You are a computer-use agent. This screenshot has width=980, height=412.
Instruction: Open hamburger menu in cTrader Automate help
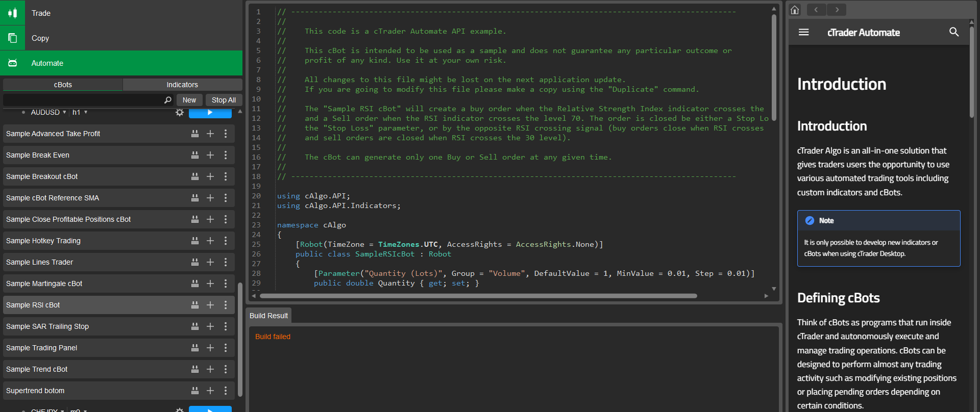(x=803, y=32)
